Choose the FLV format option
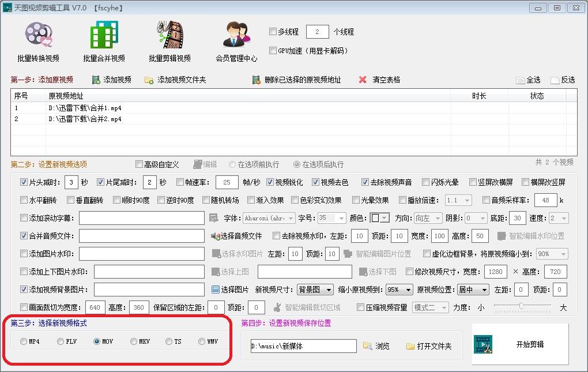The height and width of the screenshot is (372, 588). (61, 341)
